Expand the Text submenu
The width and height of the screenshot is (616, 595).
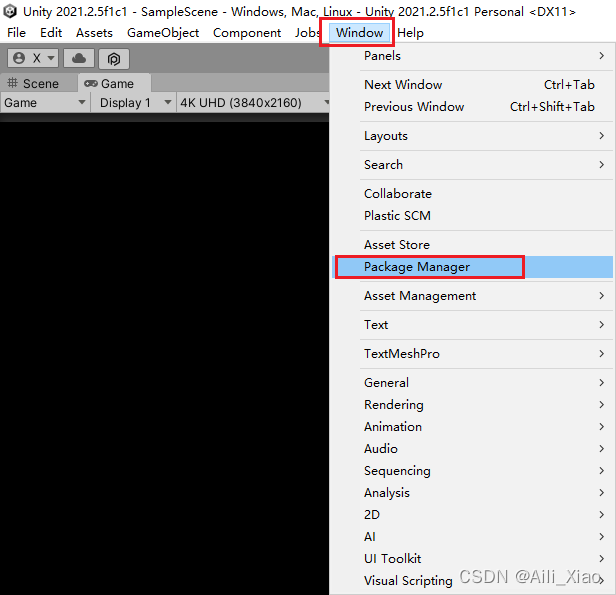click(473, 325)
